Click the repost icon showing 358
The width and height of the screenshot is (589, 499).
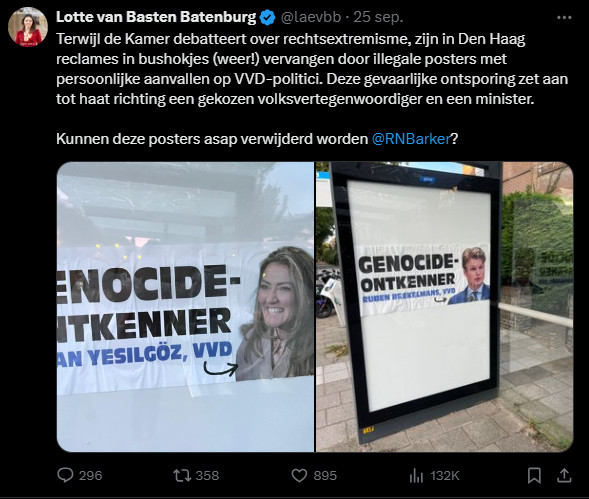coord(182,476)
